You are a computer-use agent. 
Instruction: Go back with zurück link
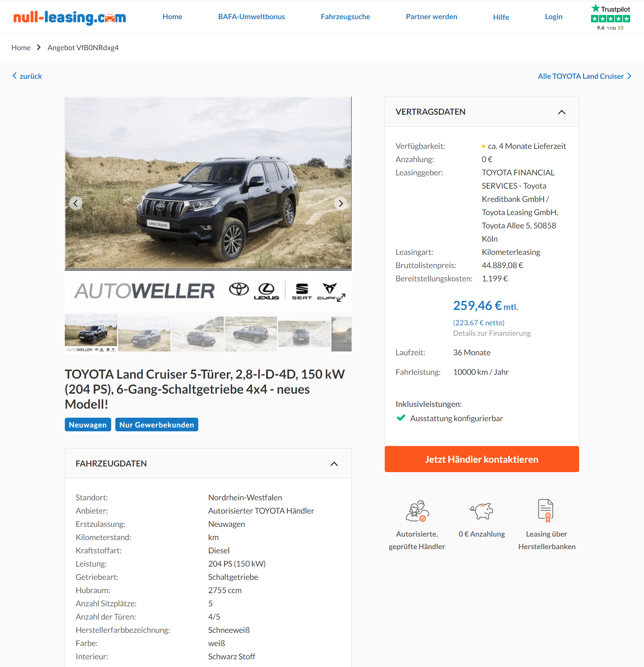(27, 76)
